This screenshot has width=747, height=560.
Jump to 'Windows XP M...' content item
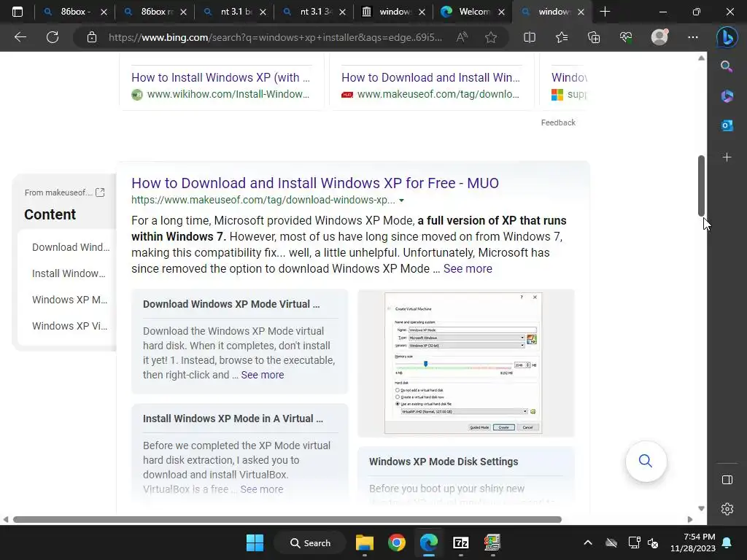pos(69,300)
